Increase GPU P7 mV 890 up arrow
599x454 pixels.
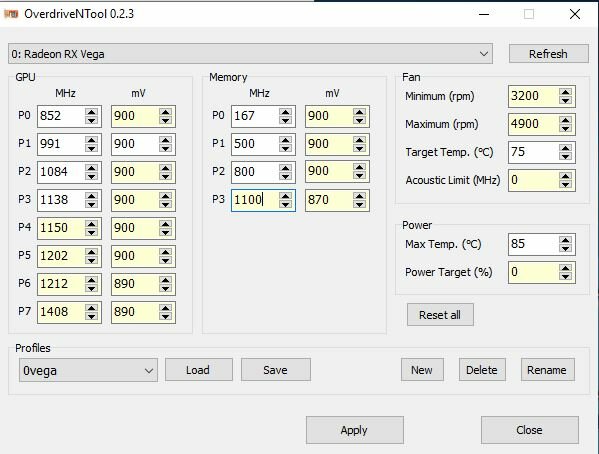click(166, 307)
